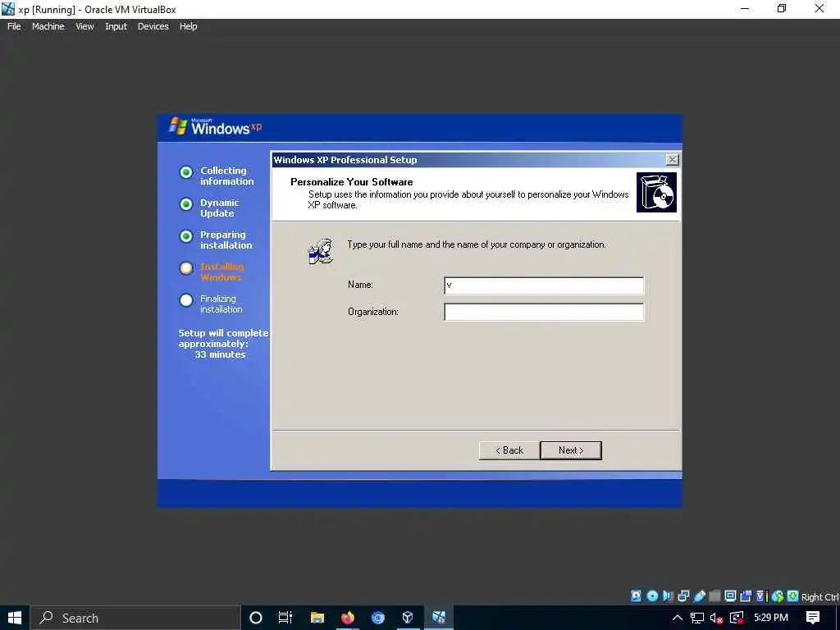Click the Organization input field
This screenshot has height=630, width=840.
coord(544,313)
